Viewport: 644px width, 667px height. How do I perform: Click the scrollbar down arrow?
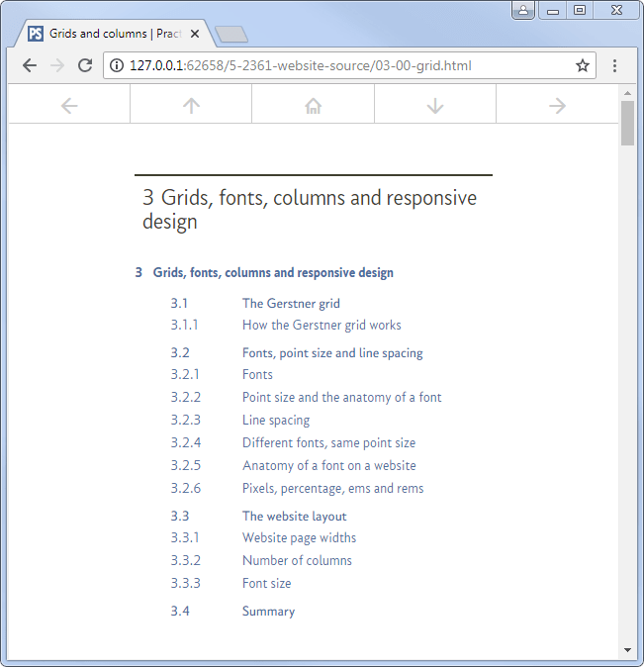point(627,649)
